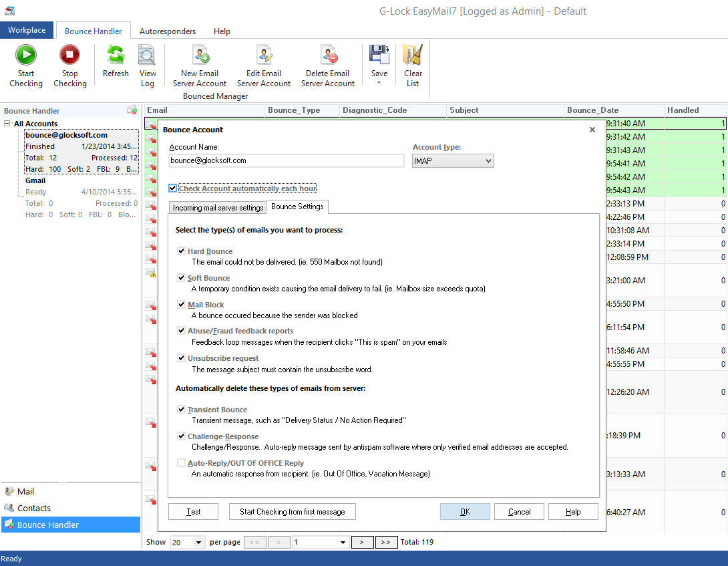Switch to Incoming mail server settings tab
Screen dimensions: 728x566
(x=218, y=208)
